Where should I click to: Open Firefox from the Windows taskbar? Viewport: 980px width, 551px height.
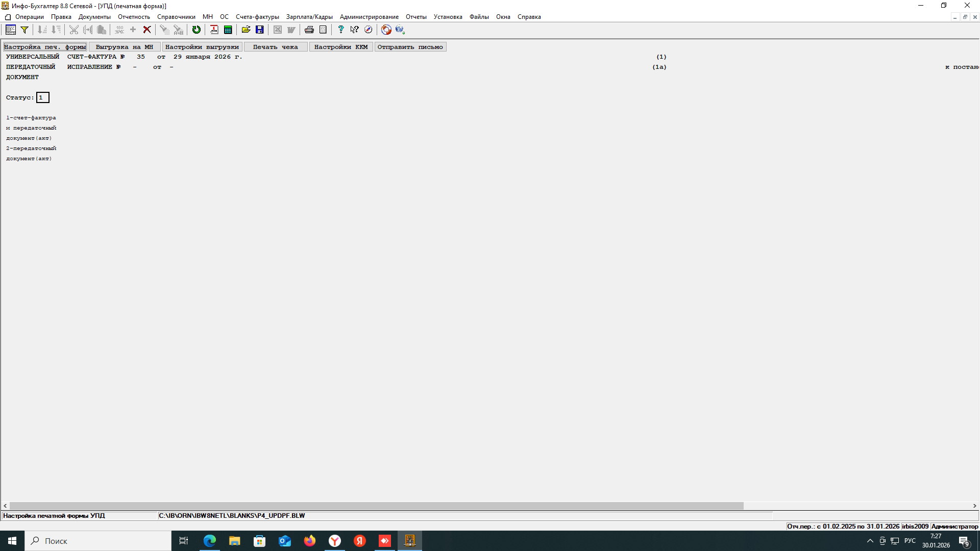click(x=310, y=541)
